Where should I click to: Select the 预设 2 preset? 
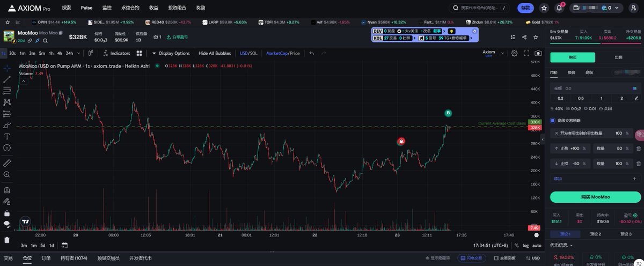click(x=596, y=234)
